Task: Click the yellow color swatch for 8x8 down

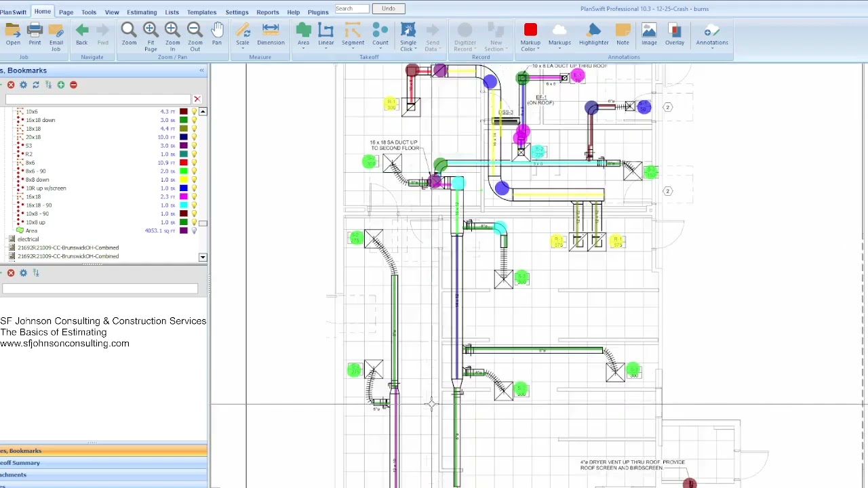Action: [183, 180]
